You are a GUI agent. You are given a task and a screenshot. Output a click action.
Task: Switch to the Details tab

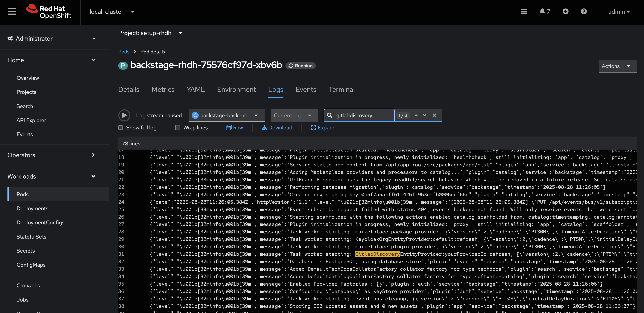tap(129, 89)
